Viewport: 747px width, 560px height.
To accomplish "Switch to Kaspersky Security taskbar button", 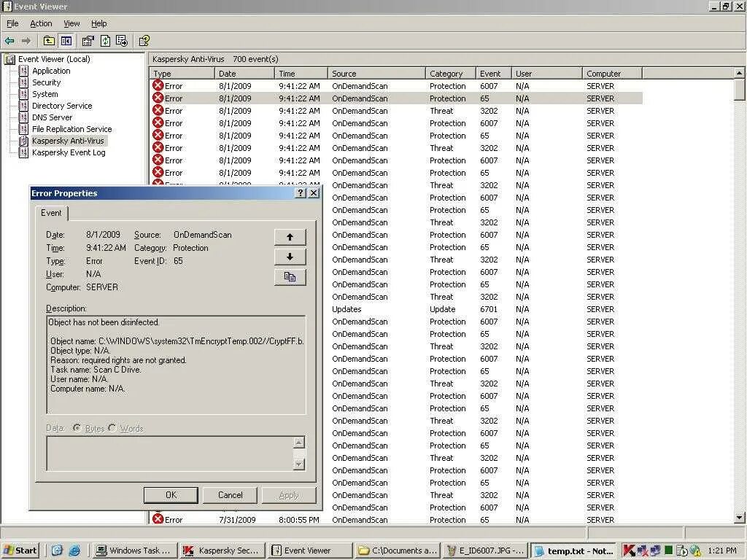I will coord(222,551).
